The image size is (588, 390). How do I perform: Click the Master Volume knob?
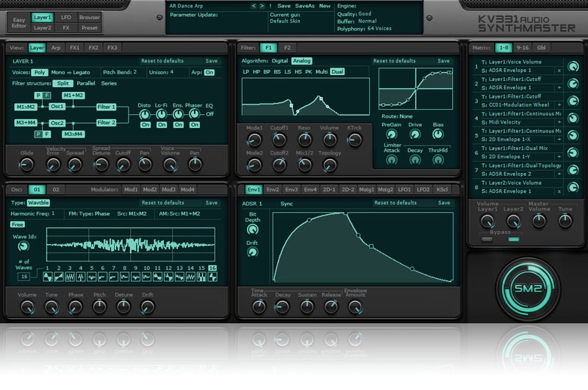pyautogui.click(x=539, y=221)
